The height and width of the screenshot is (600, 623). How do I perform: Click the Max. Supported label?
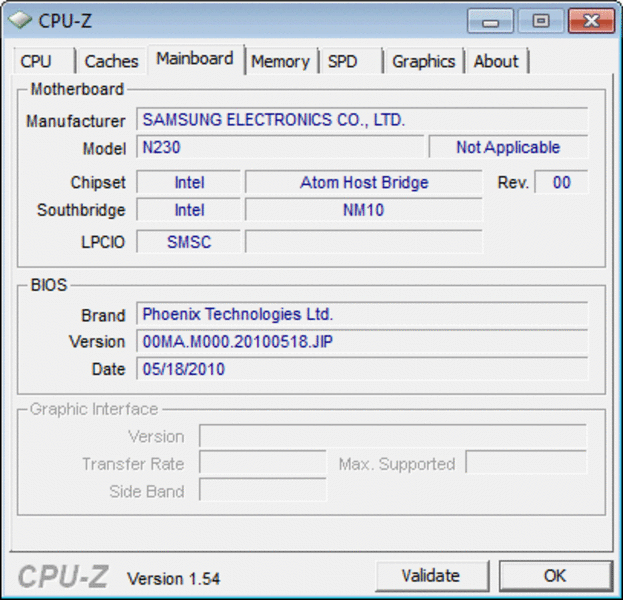tap(397, 464)
